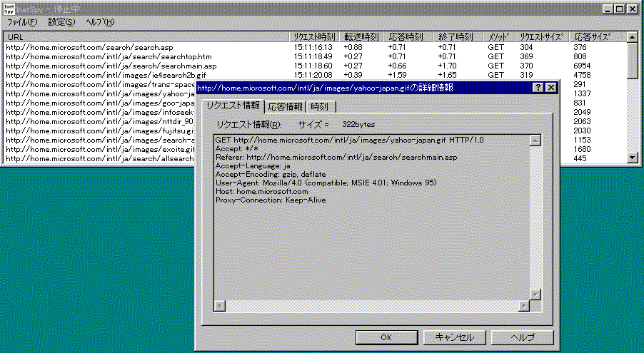Screen dimensions: 644x353
Task: Click the InetSpy application icon in title bar
Action: pyautogui.click(x=9, y=9)
